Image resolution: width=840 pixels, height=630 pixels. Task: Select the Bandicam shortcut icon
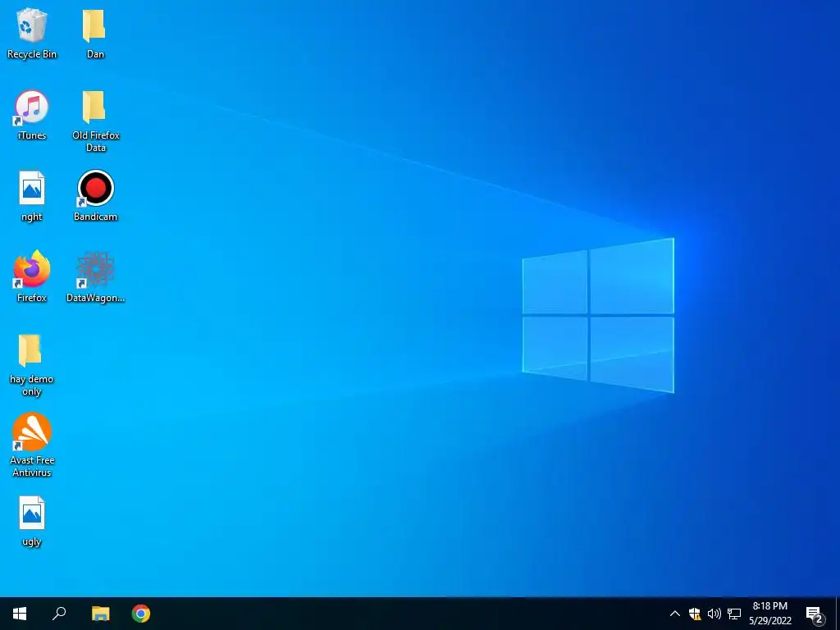coord(95,196)
